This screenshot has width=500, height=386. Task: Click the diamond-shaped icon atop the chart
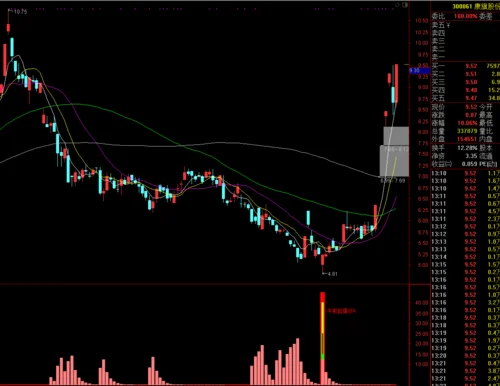click(397, 5)
